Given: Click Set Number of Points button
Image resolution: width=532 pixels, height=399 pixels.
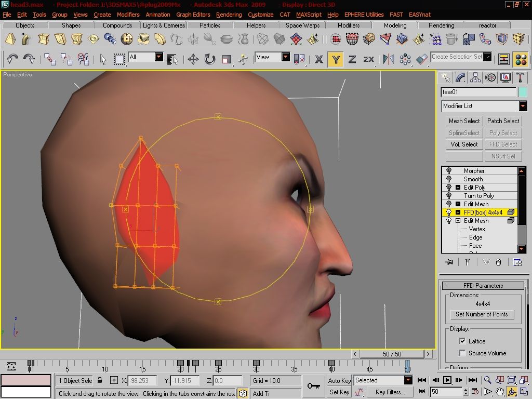Looking at the screenshot, I should pyautogui.click(x=482, y=314).
